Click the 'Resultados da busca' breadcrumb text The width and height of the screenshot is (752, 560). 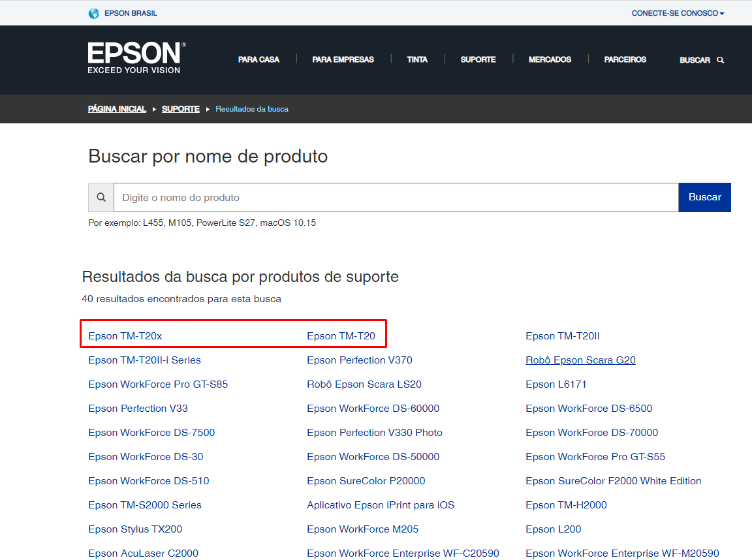tap(252, 109)
